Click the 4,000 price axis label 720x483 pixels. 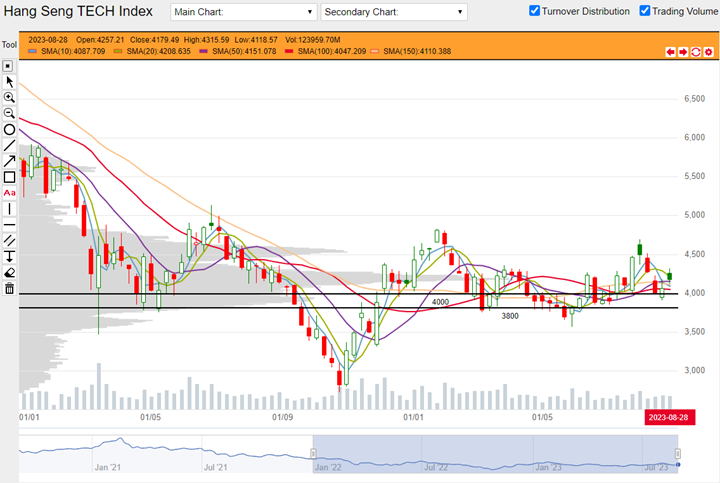tap(694, 293)
